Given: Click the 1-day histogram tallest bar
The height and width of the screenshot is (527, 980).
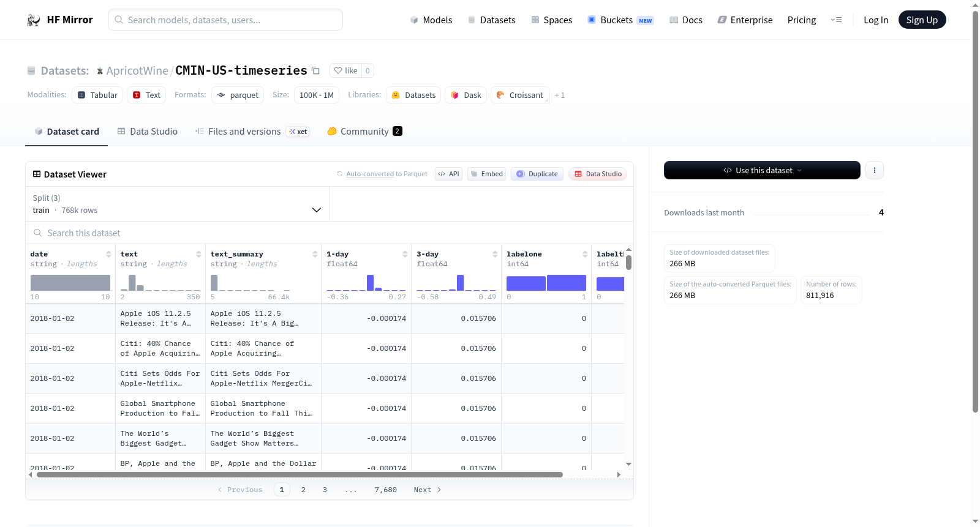Looking at the screenshot, I should (370, 283).
